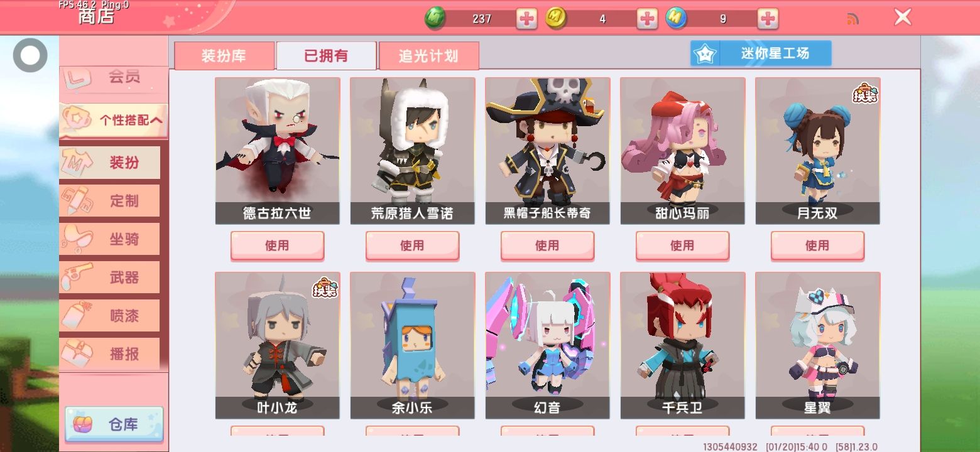Select the 幻音 character thumbnail
The width and height of the screenshot is (980, 452).
pos(547,345)
